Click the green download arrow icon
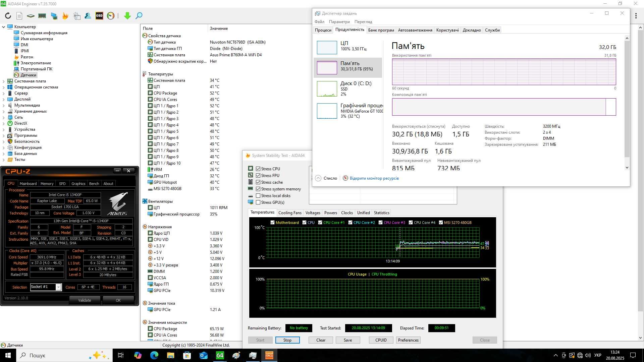Viewport: 644px width, 362px height. pos(127,16)
